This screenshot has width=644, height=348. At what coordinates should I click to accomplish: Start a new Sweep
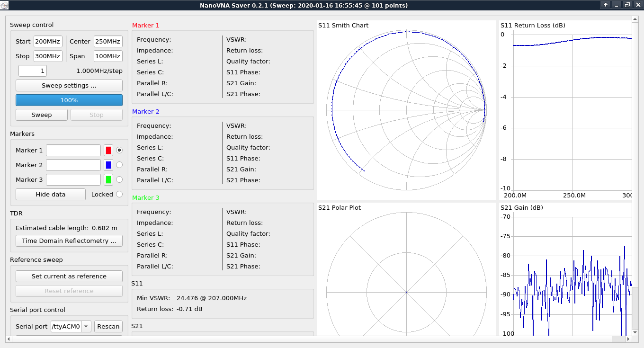point(42,115)
